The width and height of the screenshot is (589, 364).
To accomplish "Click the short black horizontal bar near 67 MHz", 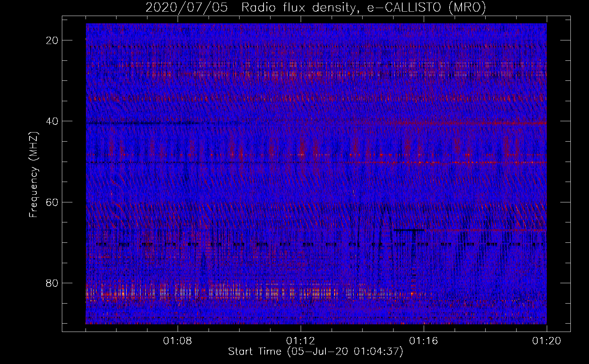I will 409,230.
